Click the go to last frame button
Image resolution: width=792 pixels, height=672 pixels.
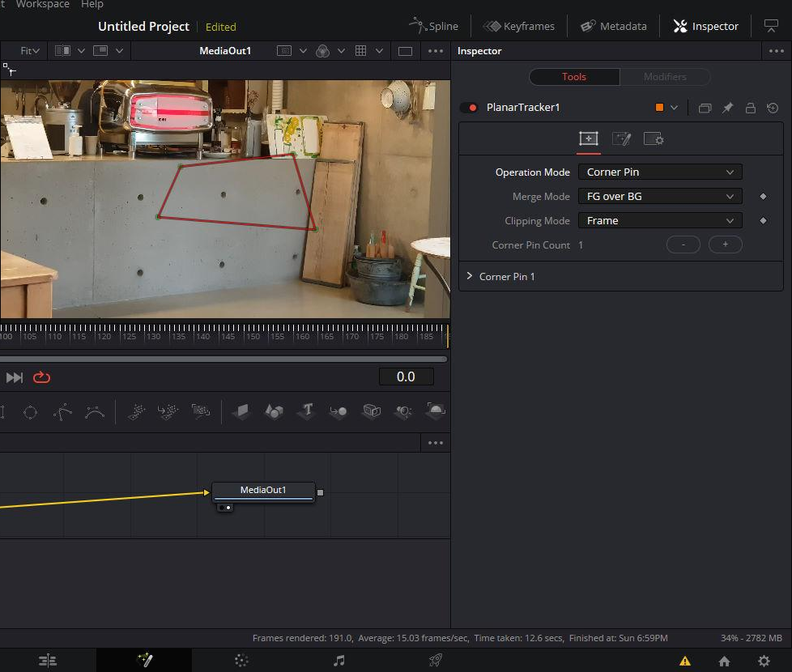pos(14,377)
